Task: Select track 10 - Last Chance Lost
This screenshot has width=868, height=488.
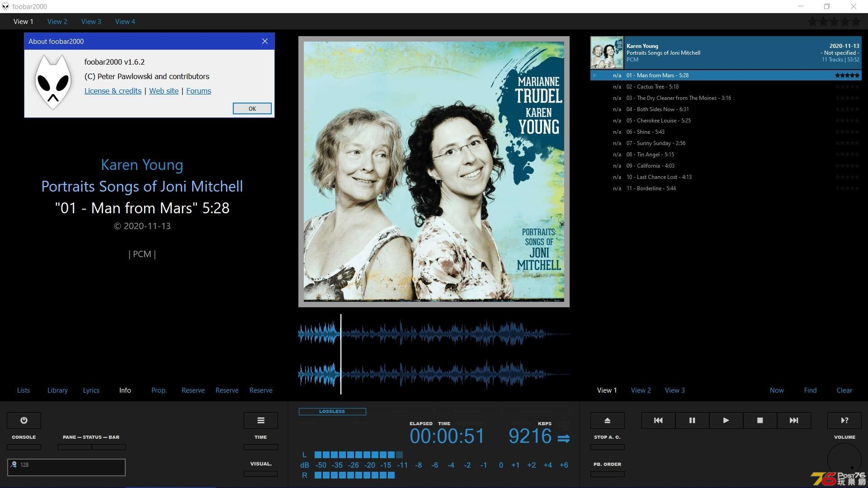Action: (726, 177)
